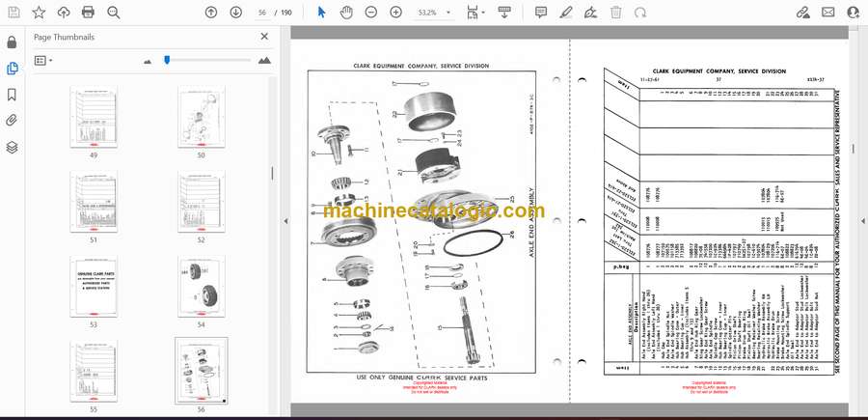This screenshot has height=420, width=868.
Task: Zoom in with the plus circle icon
Action: coord(395,13)
